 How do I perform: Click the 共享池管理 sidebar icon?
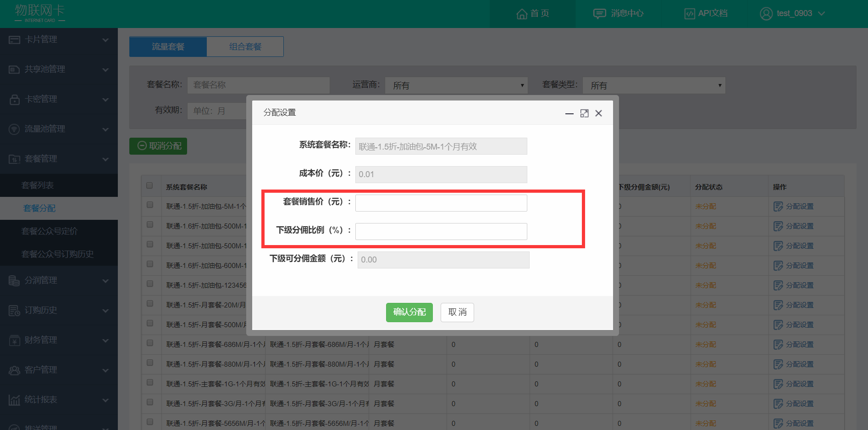click(15, 70)
